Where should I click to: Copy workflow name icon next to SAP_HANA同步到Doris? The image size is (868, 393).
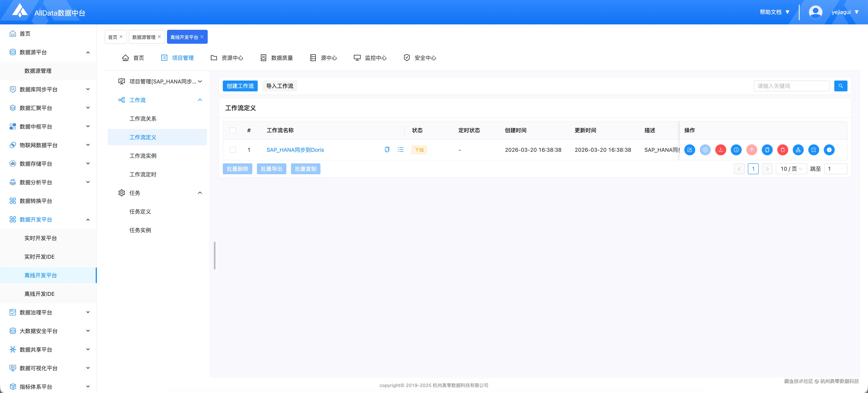point(387,149)
